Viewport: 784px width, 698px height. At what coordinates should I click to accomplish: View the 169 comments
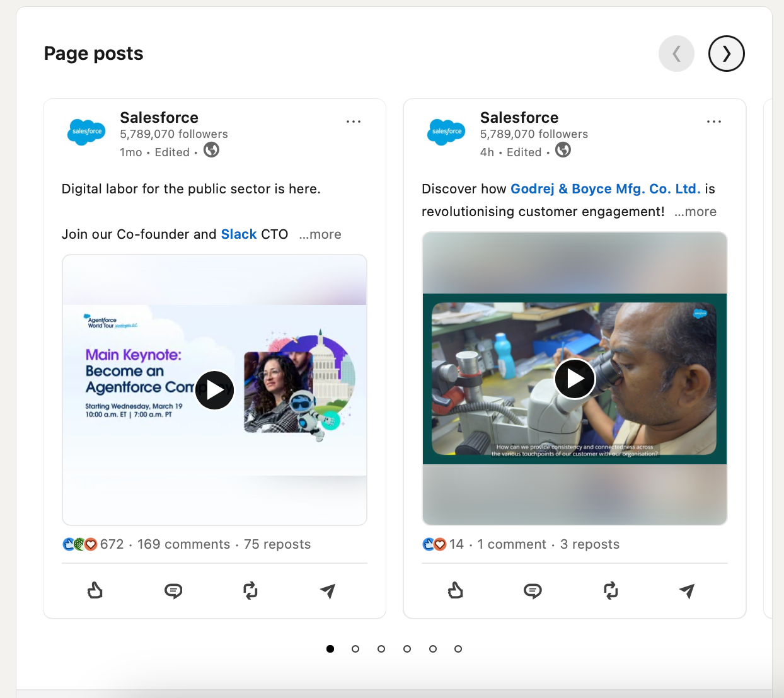pos(184,544)
